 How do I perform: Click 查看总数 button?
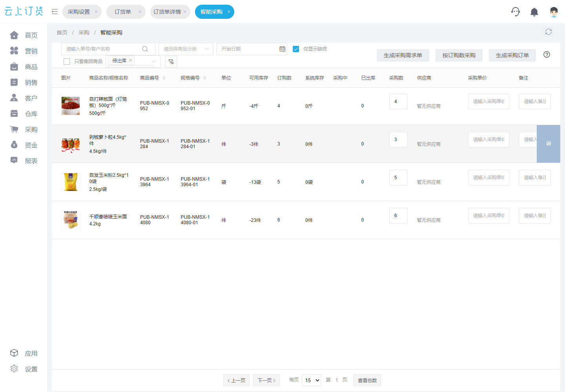[367, 380]
